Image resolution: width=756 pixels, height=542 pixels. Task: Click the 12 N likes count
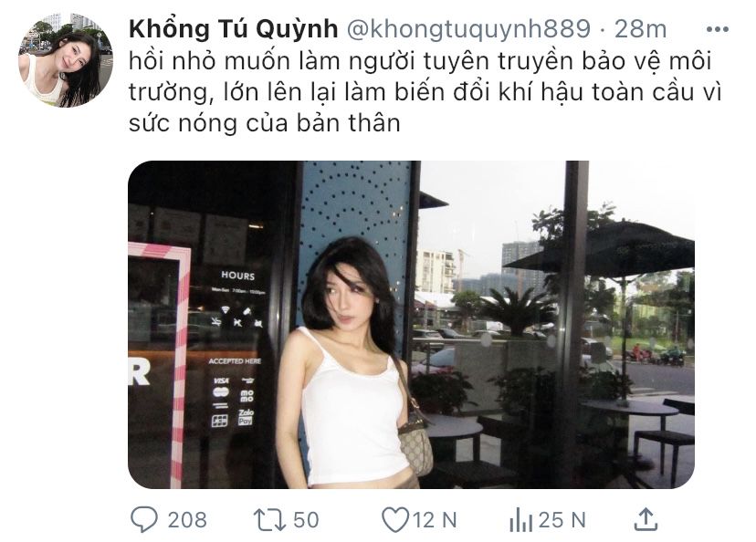435,520
